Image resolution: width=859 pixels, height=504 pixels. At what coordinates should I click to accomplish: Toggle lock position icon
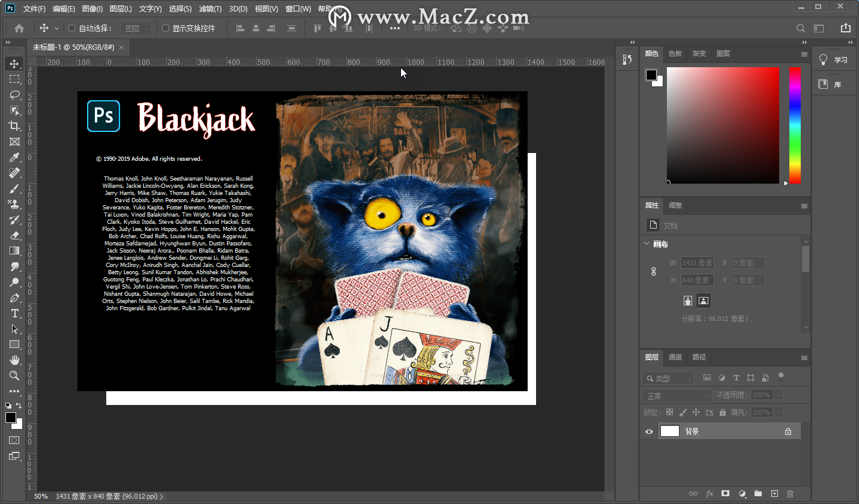[696, 412]
